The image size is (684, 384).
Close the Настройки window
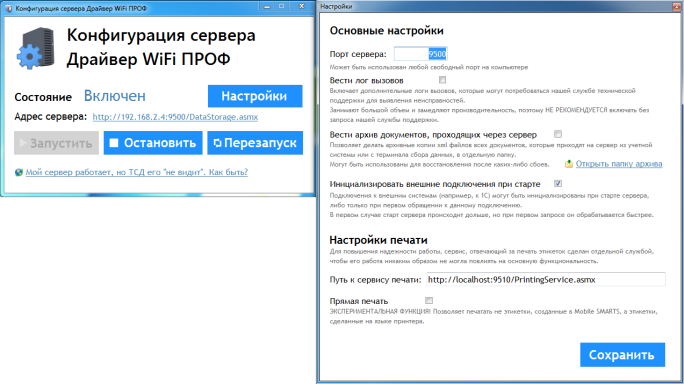(677, 6)
